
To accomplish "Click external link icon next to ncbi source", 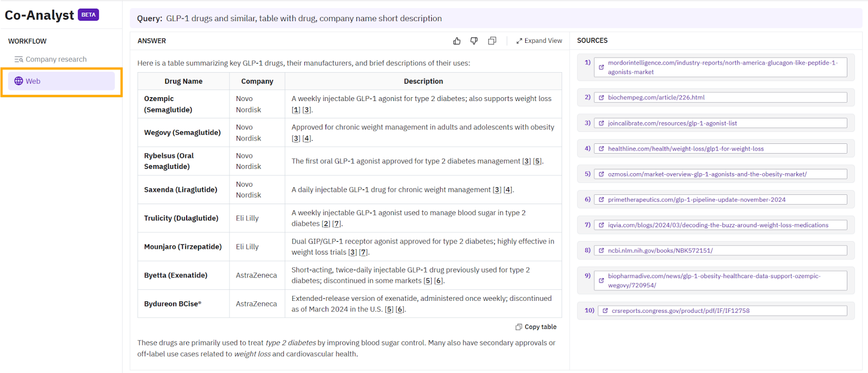I will click(x=601, y=251).
